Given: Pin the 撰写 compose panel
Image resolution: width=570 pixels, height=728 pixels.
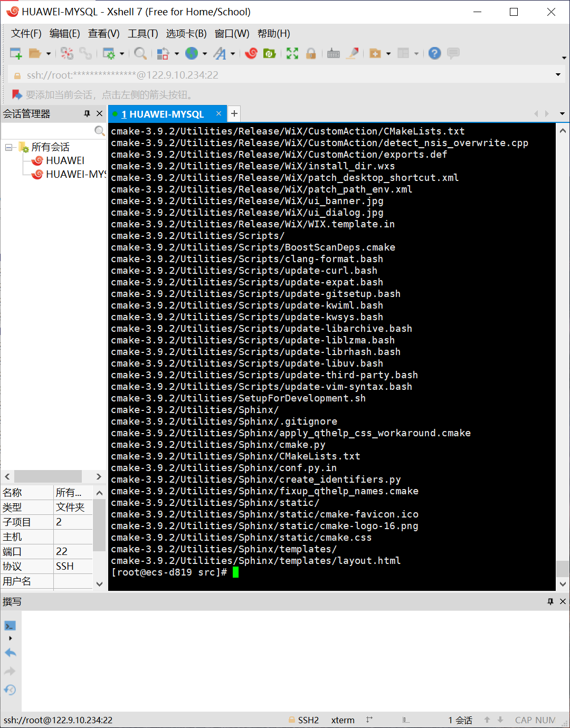Looking at the screenshot, I should [550, 601].
